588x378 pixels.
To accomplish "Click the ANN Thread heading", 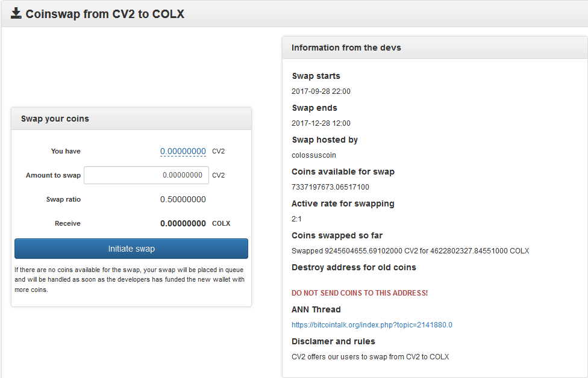I will click(316, 309).
